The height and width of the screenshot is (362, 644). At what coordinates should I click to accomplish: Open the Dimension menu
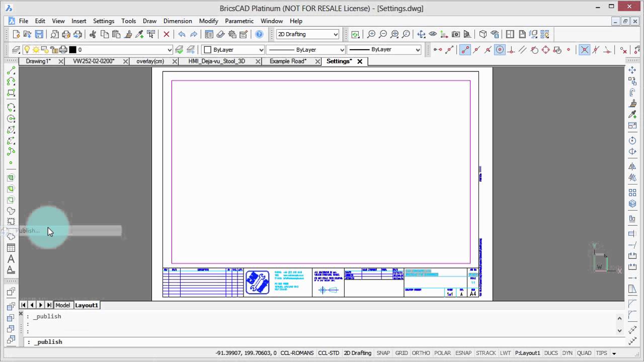point(178,21)
